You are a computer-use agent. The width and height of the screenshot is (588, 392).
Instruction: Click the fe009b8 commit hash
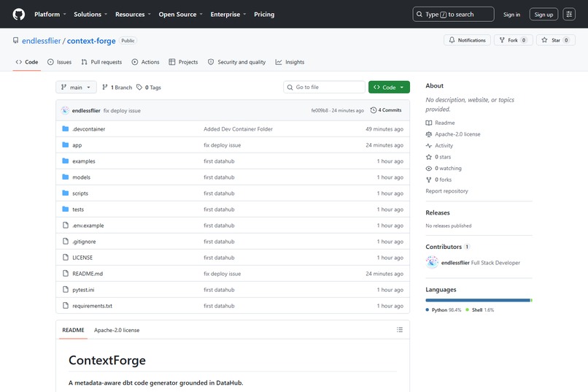point(320,111)
